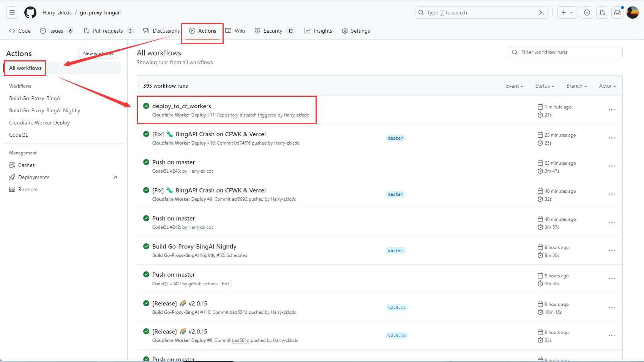Click the Filter workflow runs search field
Viewport: 644px width, 362px height.
[x=565, y=52]
